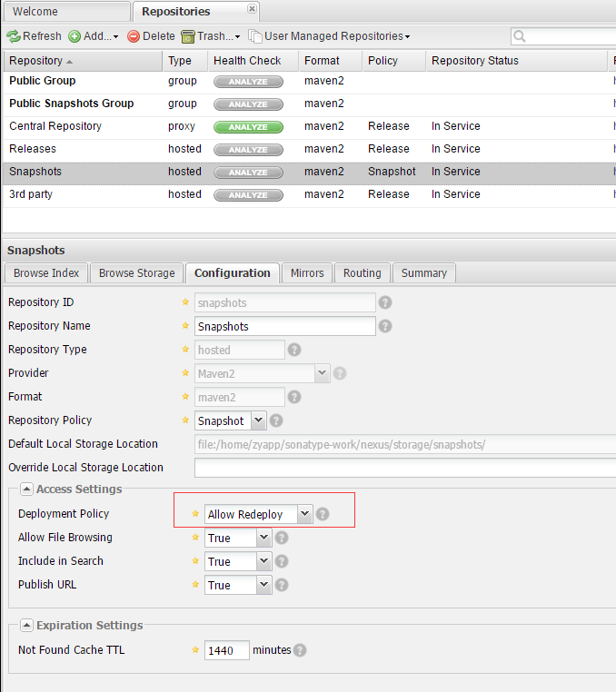Click the Format field help icon
Viewport: 616px width, 692px height.
[294, 397]
